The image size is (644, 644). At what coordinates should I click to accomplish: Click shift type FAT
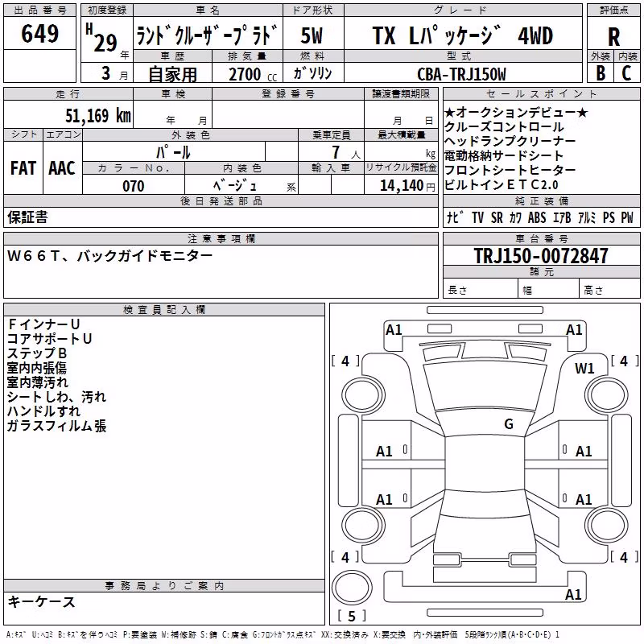tap(23, 168)
